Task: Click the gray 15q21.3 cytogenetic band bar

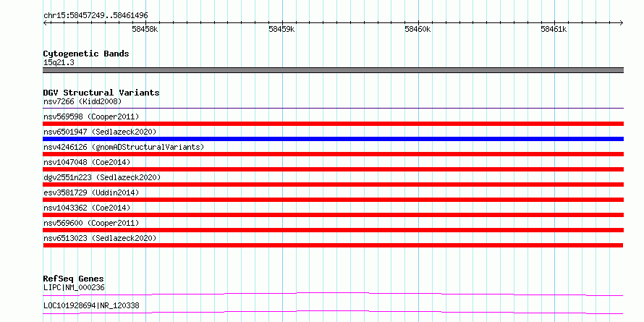Action: (333, 70)
